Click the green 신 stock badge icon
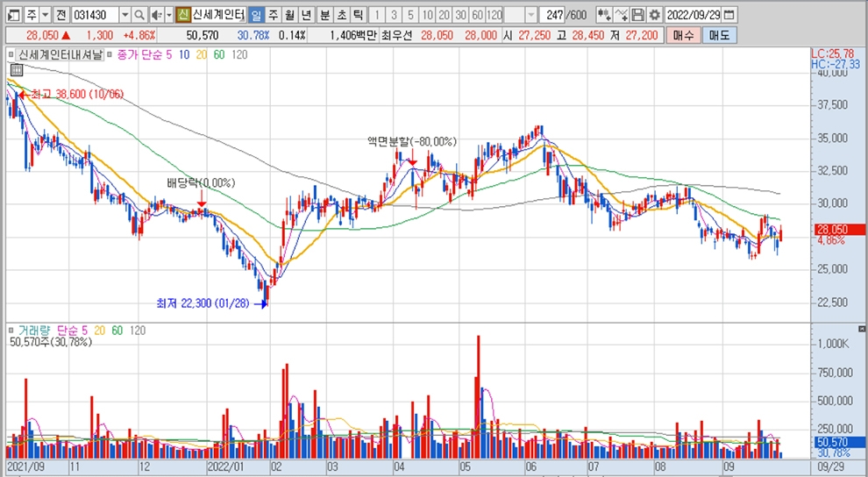Image resolution: width=868 pixels, height=477 pixels. (183, 14)
